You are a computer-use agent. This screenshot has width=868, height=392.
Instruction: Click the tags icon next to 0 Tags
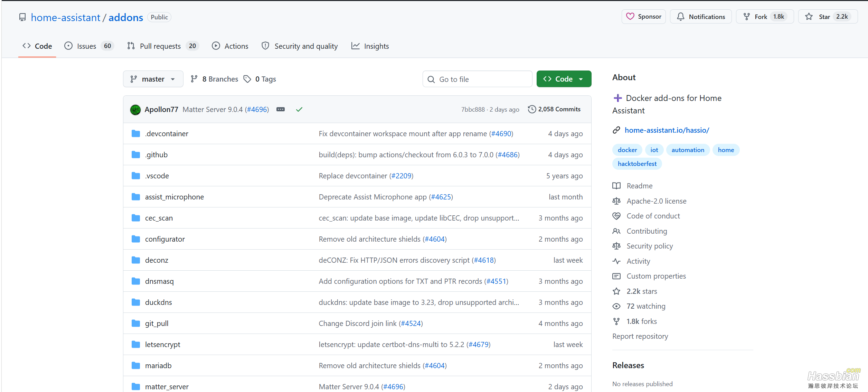[247, 79]
